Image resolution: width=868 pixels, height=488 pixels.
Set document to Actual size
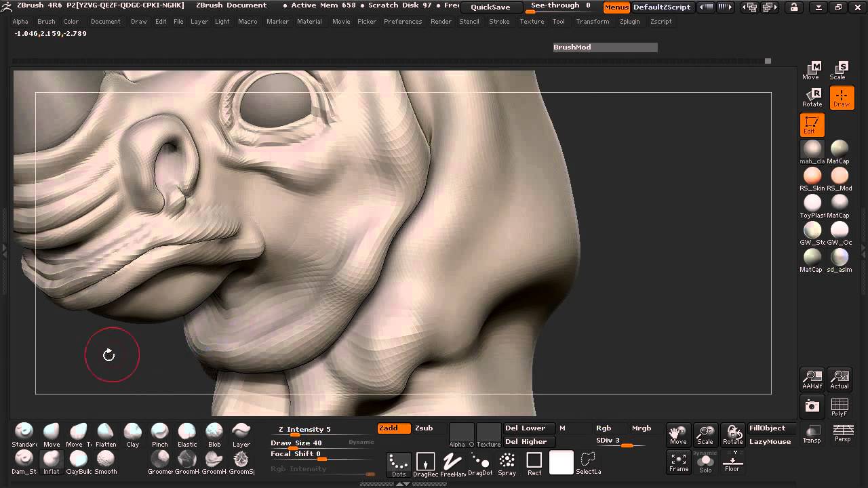(840, 380)
